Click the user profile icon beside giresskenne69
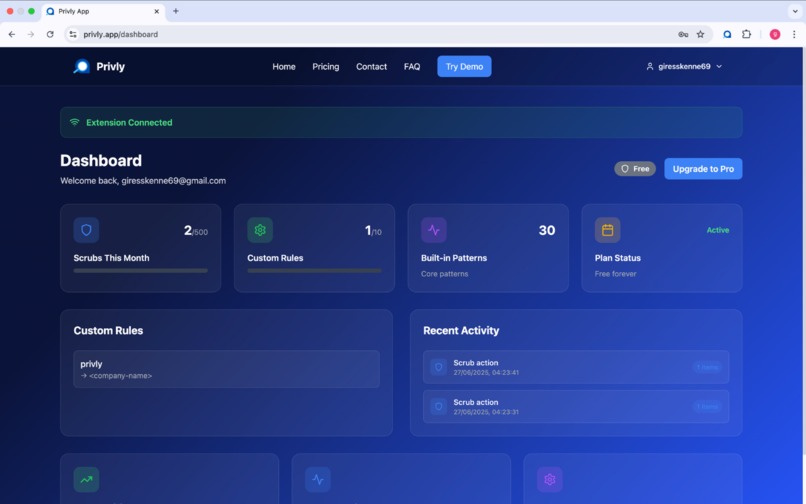The height and width of the screenshot is (504, 806). tap(650, 66)
